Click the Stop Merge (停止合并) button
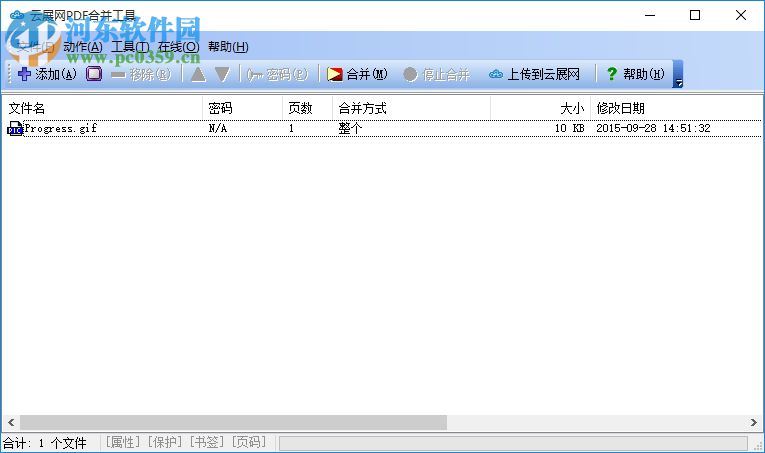The image size is (765, 453). [x=437, y=74]
